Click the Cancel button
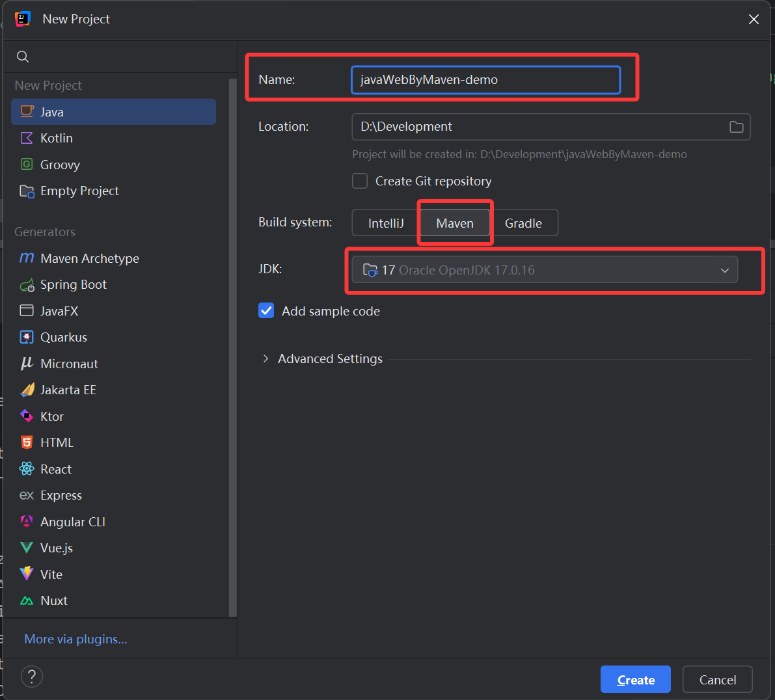The image size is (775, 700). [x=718, y=680]
